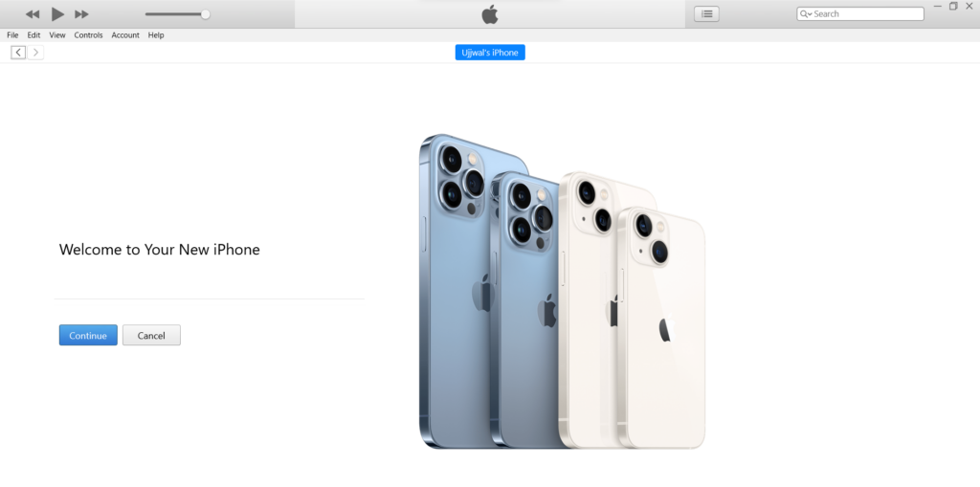Click the rewind previous track icon

point(33,13)
